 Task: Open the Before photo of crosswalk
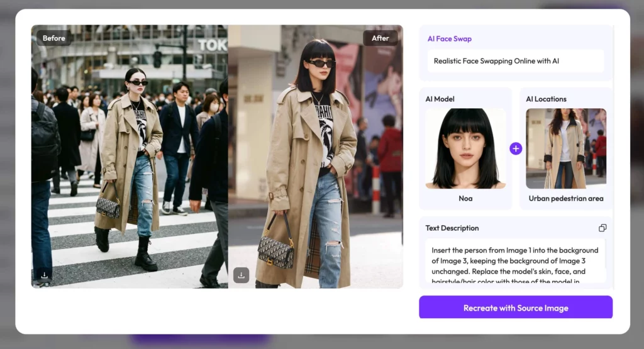(130, 157)
